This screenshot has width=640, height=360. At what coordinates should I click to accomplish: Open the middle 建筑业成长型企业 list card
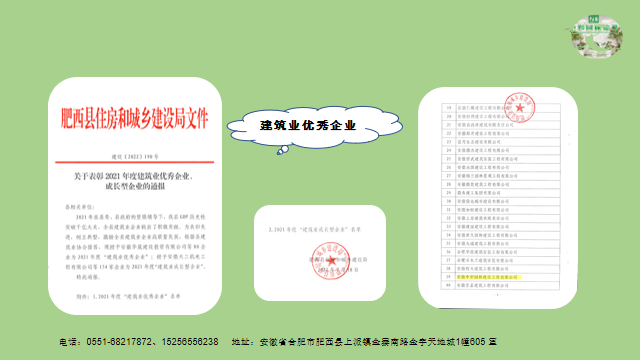[x=320, y=253]
